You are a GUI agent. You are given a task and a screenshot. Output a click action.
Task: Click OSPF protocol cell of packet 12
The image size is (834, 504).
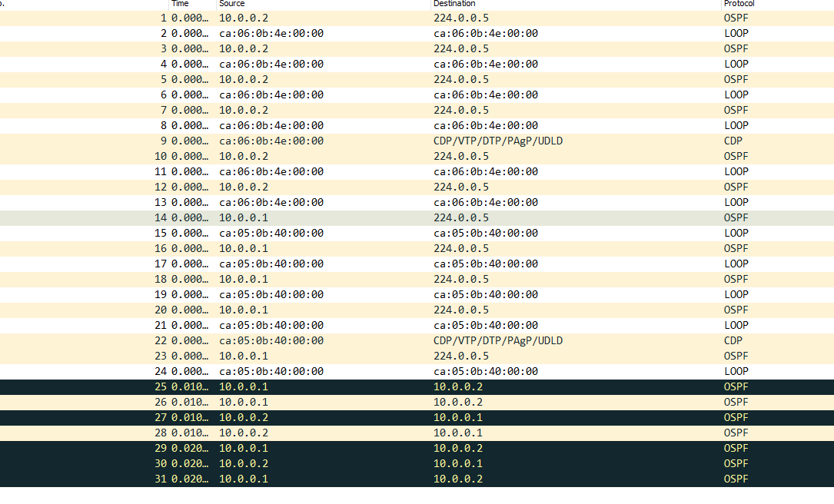[x=736, y=187]
